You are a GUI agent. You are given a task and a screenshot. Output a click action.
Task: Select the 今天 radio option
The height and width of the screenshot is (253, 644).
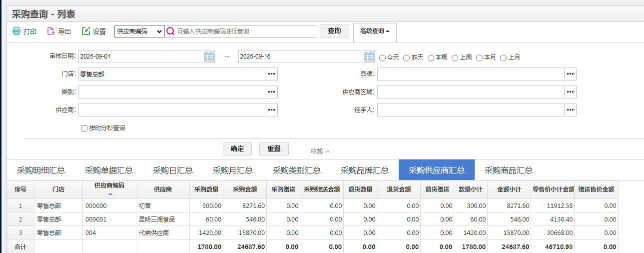click(383, 58)
